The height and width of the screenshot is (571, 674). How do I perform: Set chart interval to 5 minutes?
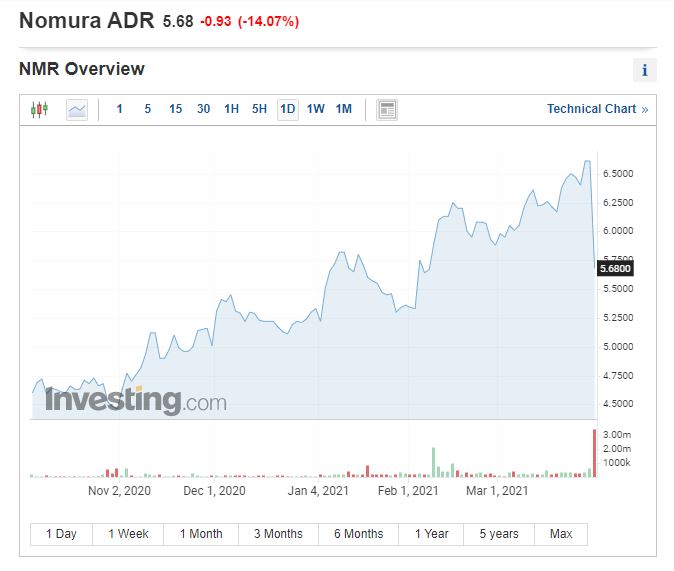[148, 109]
